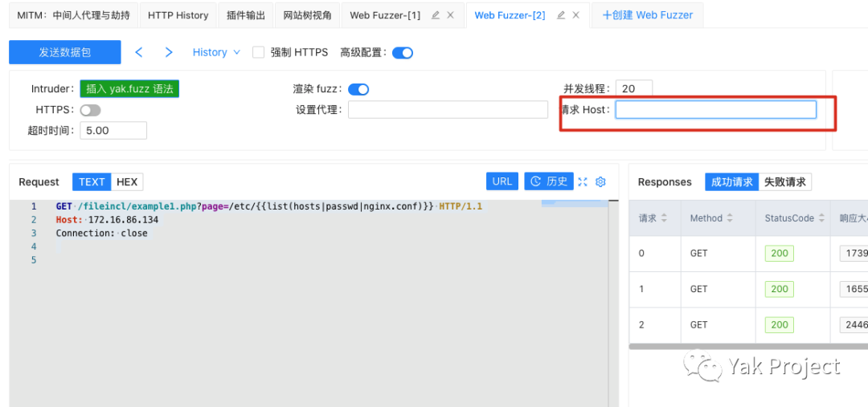Screen dimensions: 868x407
Task: Sort responses by Method column
Action: tap(730, 218)
